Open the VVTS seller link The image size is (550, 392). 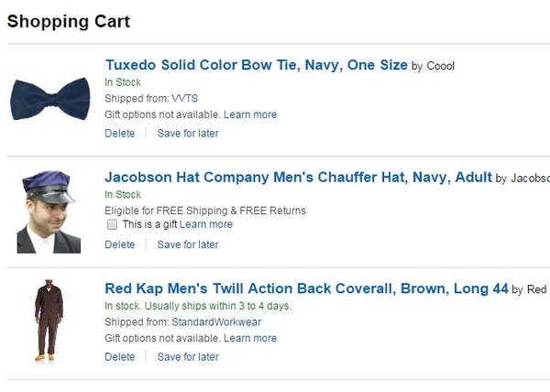tap(184, 98)
